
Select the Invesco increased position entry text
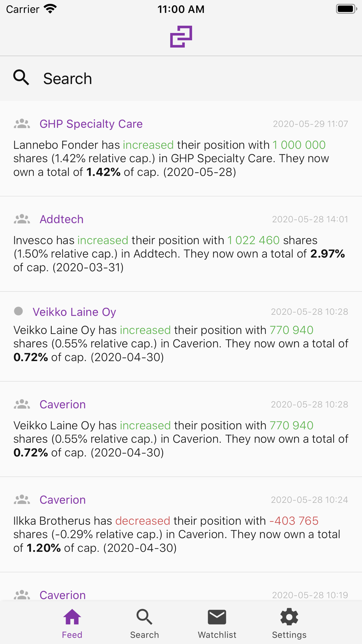pyautogui.click(x=179, y=254)
